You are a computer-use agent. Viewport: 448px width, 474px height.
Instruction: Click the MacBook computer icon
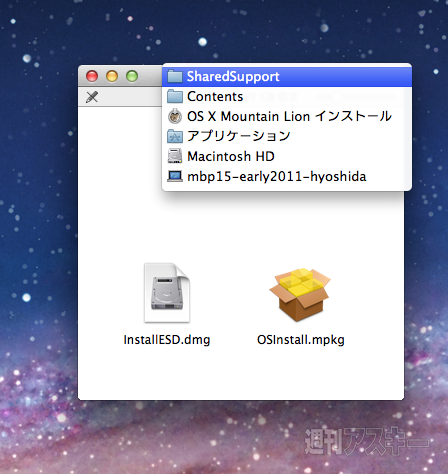175,176
